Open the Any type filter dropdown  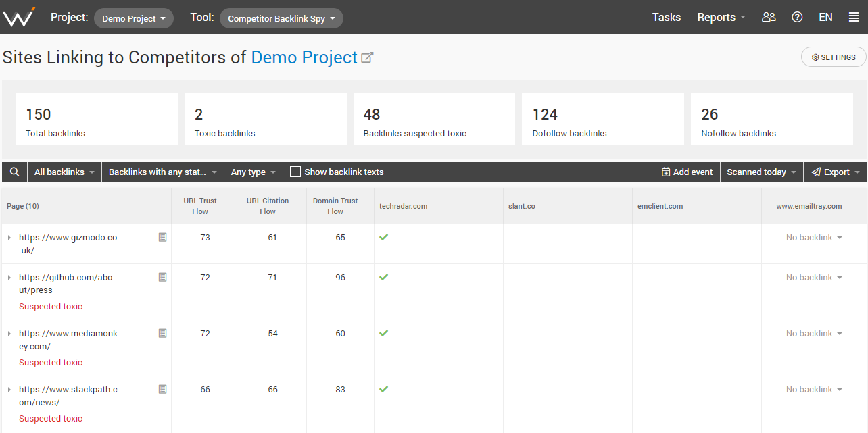pos(253,172)
